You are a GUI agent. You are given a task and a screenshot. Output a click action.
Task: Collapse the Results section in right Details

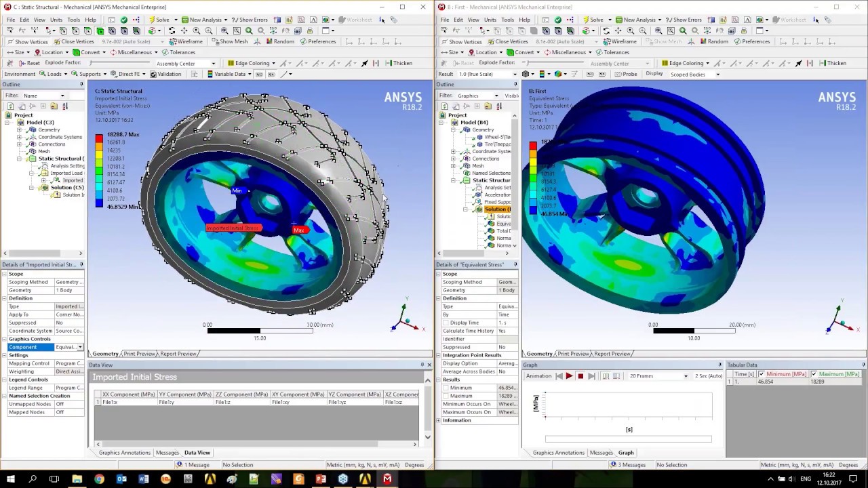439,380
